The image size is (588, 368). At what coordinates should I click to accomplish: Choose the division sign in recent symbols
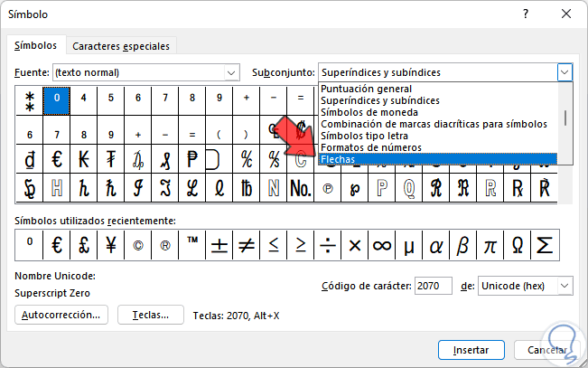click(327, 244)
